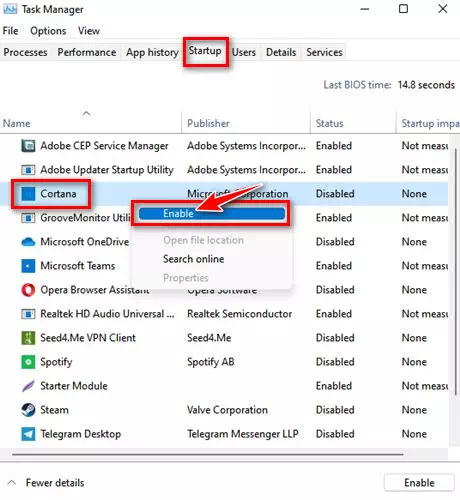Screen dimensions: 460x500
Task: Select the Adobe Updater Startup Utility name
Action: [x=107, y=170]
